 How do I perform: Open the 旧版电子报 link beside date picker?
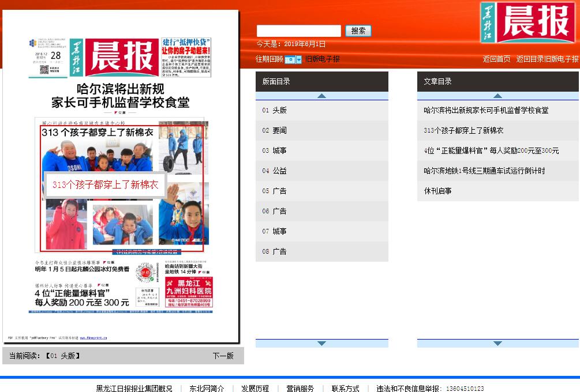(x=323, y=59)
